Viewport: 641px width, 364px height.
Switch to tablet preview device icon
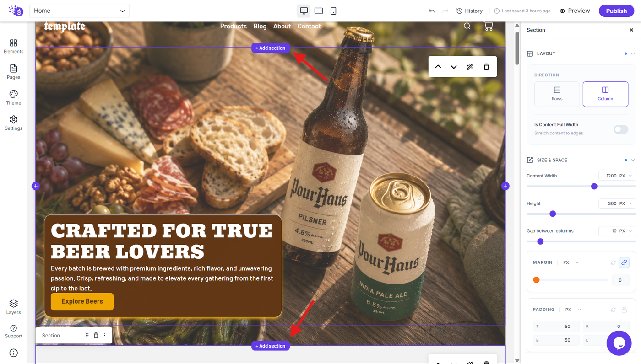(x=319, y=11)
